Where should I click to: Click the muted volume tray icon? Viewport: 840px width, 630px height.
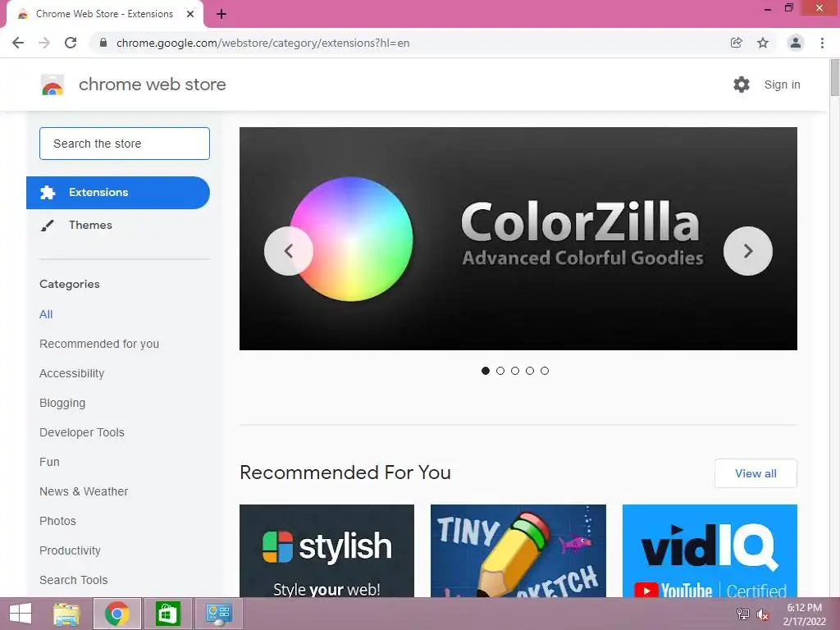(x=762, y=614)
